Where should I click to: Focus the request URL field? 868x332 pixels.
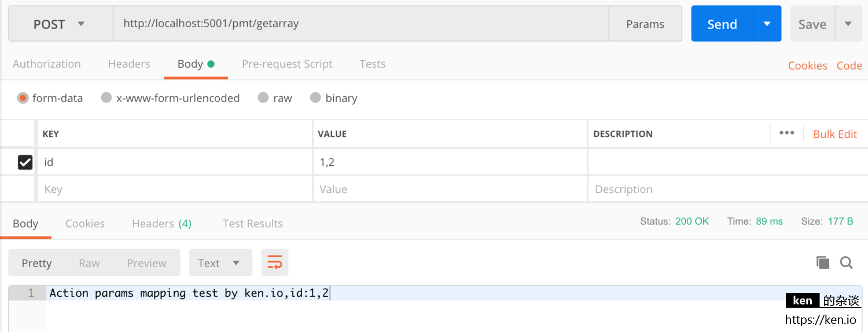pos(361,24)
